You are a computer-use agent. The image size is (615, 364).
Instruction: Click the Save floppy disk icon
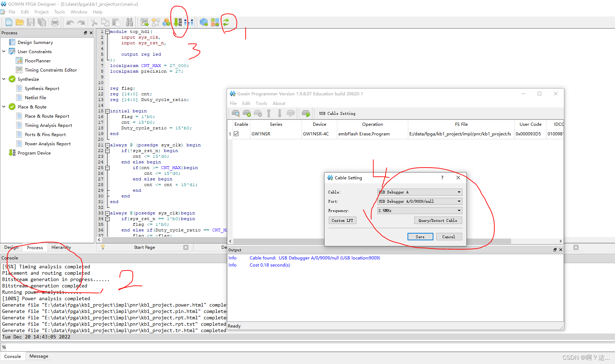31,22
